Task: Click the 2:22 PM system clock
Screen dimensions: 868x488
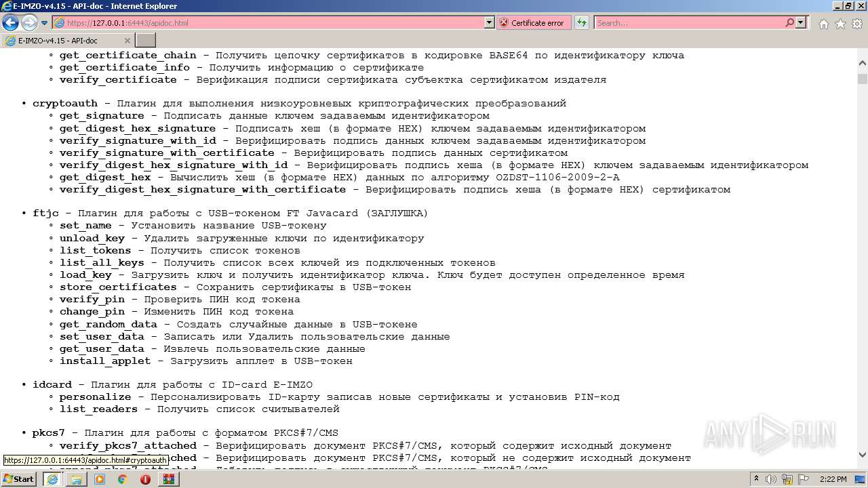Action: click(x=833, y=479)
